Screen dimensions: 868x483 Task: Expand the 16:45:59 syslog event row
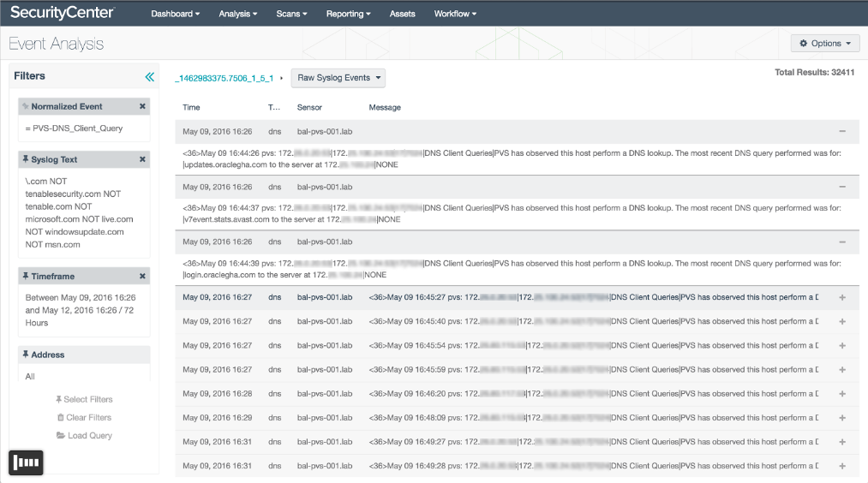point(842,370)
